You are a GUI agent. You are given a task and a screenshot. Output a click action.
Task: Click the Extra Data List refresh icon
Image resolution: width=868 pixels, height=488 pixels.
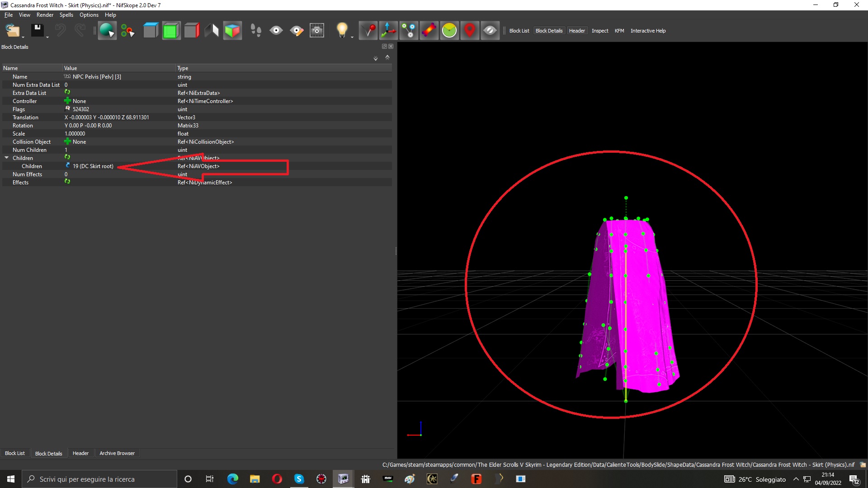[x=67, y=92]
